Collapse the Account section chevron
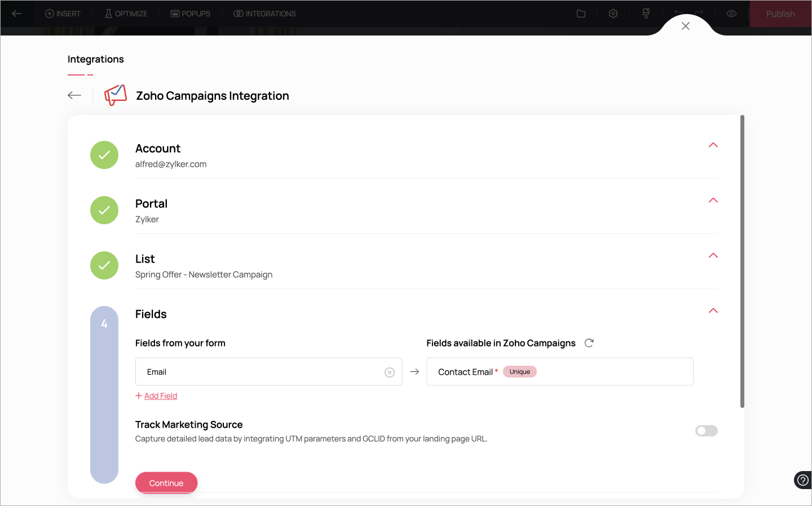812x506 pixels. coord(713,145)
